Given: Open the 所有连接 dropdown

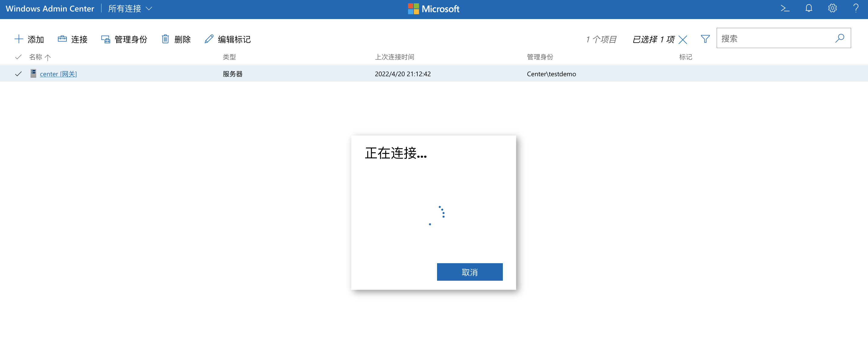Looking at the screenshot, I should (129, 8).
